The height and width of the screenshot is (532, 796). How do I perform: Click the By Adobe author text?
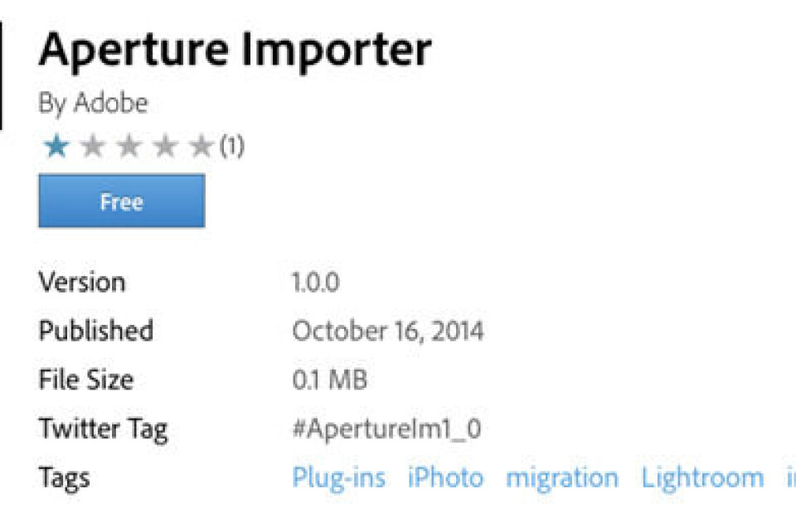[x=93, y=104]
